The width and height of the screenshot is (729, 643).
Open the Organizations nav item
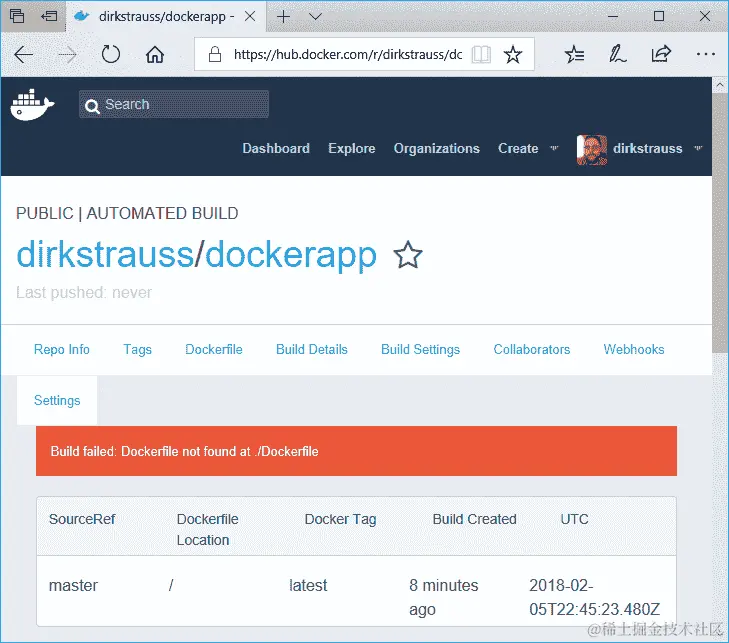(x=437, y=148)
